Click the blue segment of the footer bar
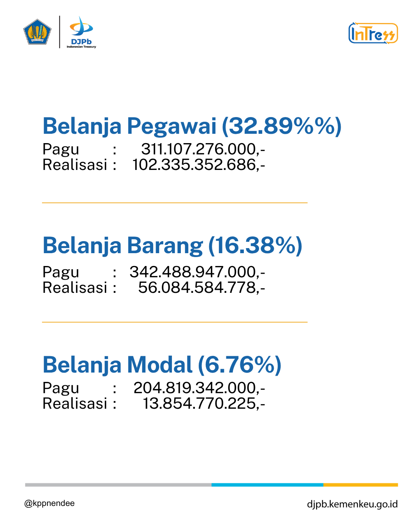Screen dimensions: 420x525 tap(268, 485)
